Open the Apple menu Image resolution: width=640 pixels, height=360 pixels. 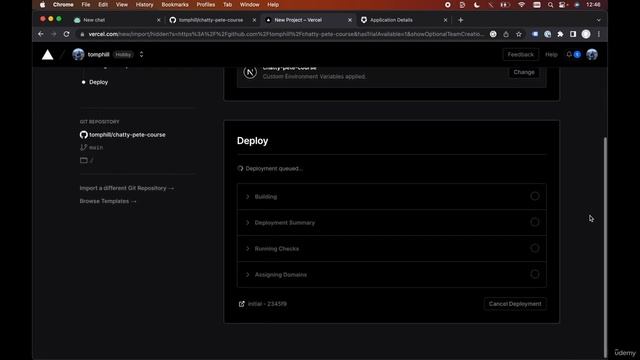(x=42, y=4)
